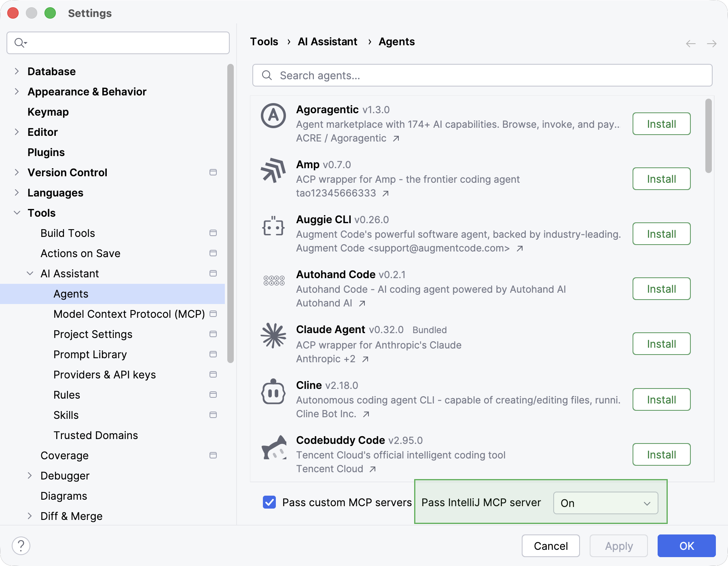Click project-level icon beside Rules
Image resolution: width=728 pixels, height=566 pixels.
click(213, 395)
